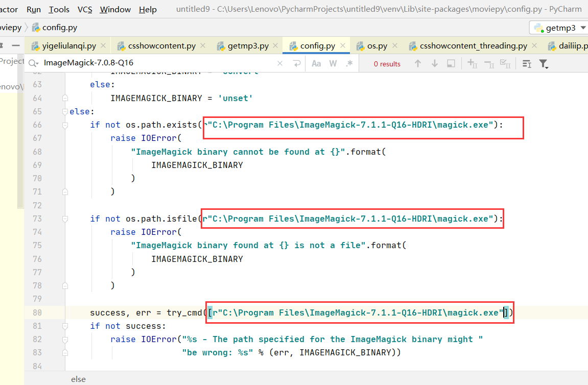Click fold end marker at line 83
This screenshot has width=588, height=385.
pos(65,353)
